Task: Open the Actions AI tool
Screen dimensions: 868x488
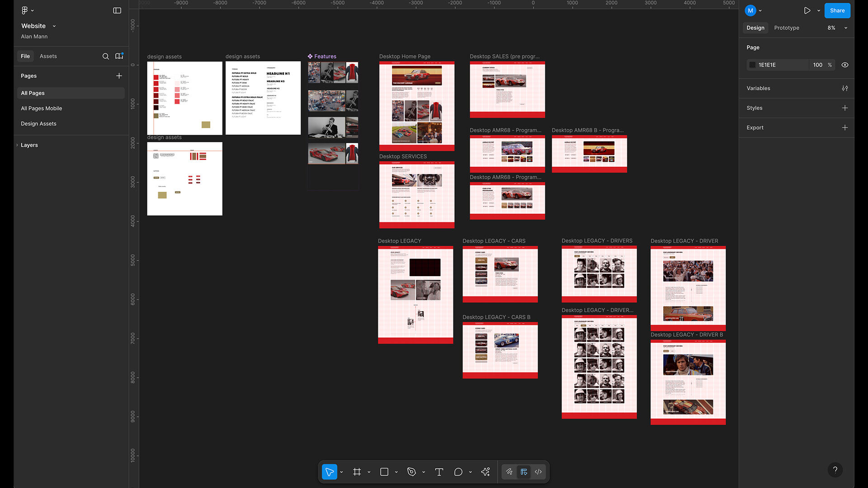Action: [486, 472]
